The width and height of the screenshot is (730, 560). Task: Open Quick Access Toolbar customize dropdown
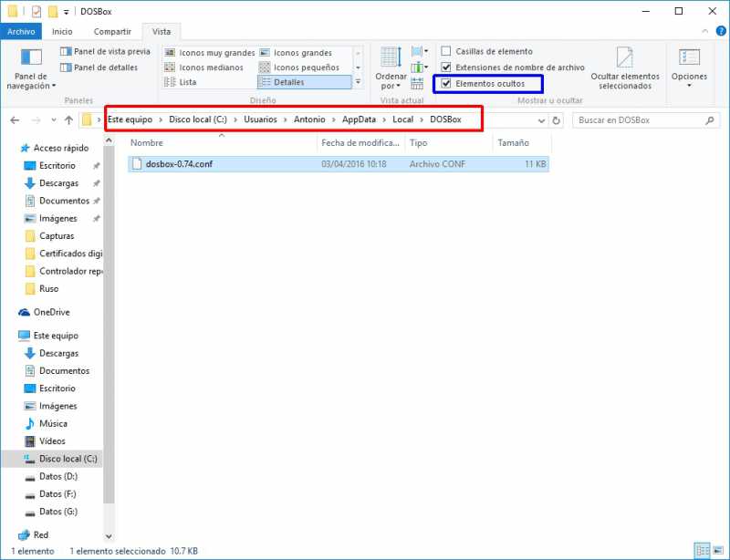[x=67, y=12]
